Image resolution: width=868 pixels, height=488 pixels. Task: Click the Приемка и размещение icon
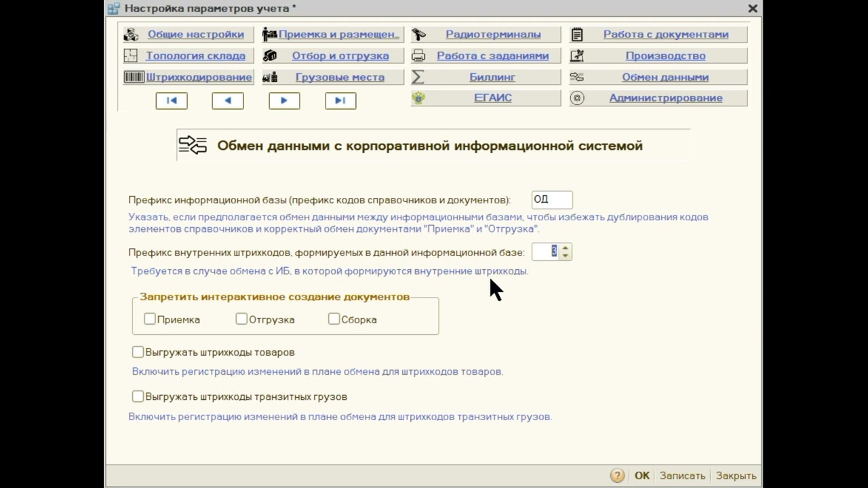point(270,35)
